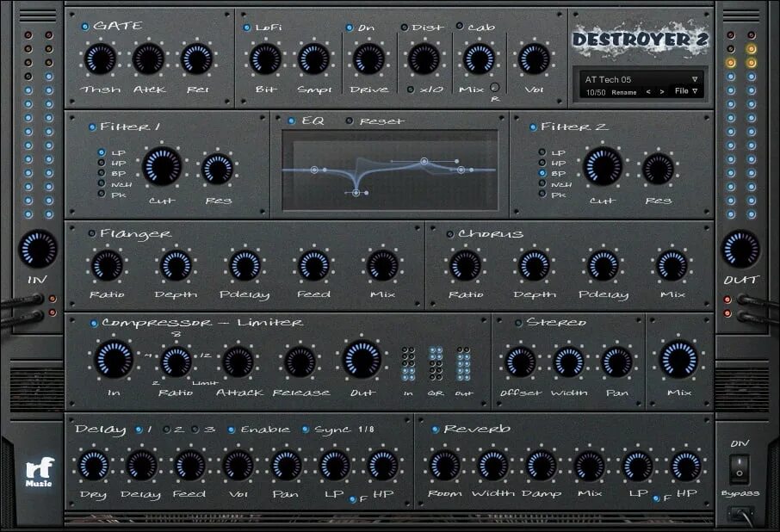The image size is (780, 532).
Task: Click the Rename preset button
Action: pyautogui.click(x=624, y=92)
